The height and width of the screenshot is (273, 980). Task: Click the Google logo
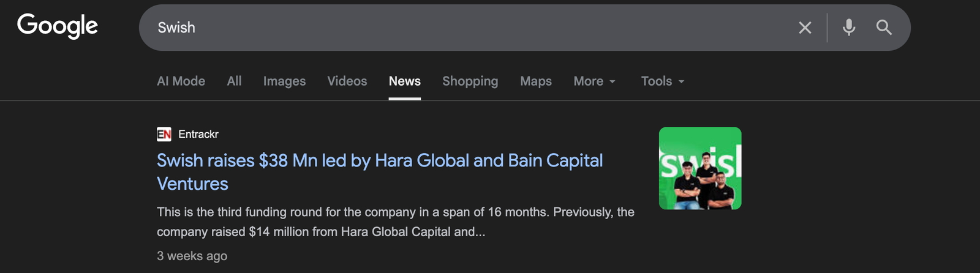coord(58,26)
